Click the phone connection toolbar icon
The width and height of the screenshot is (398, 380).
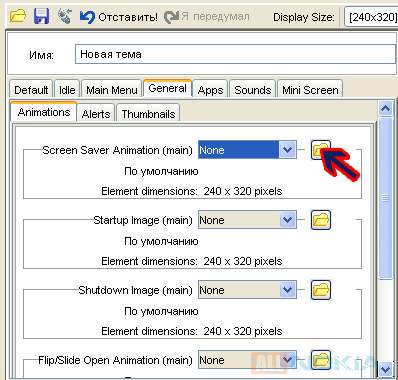(64, 16)
